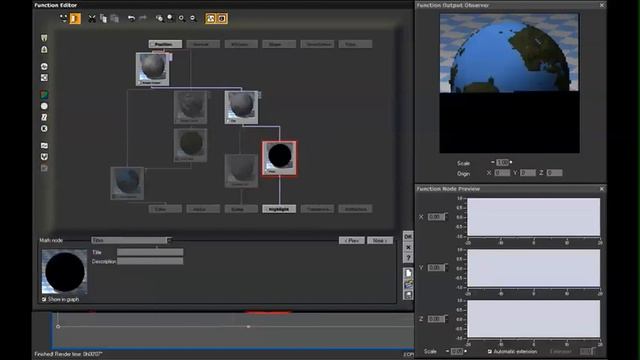The image size is (640, 360).
Task: Click the Origin X field
Action: (x=502, y=173)
